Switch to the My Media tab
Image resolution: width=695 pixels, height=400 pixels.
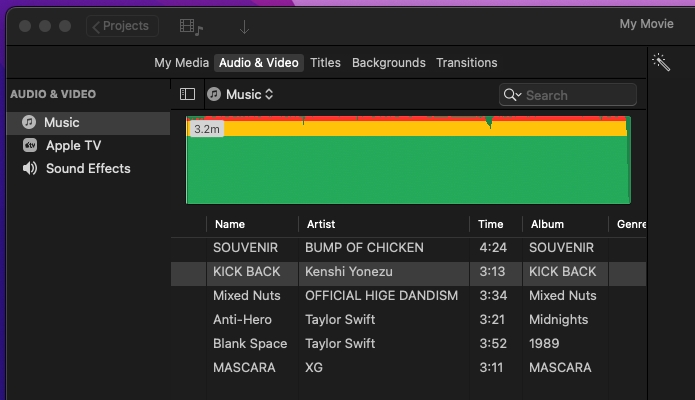pos(181,63)
